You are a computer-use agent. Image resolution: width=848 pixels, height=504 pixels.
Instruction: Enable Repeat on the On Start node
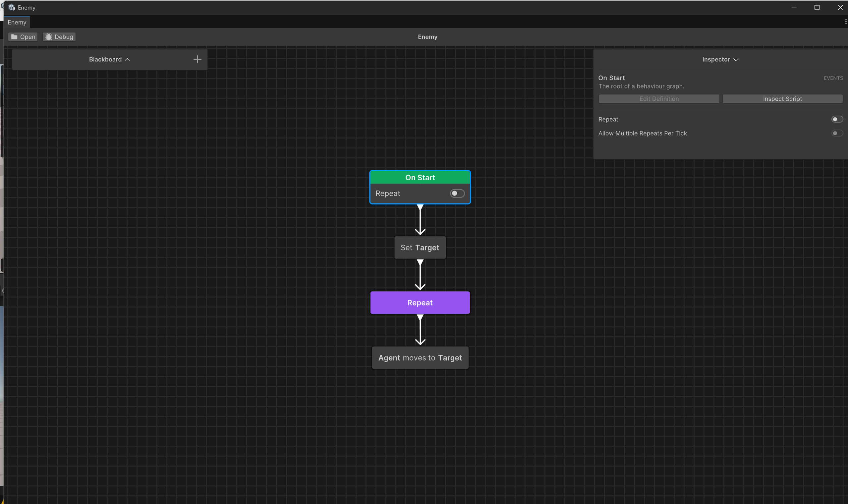[x=456, y=193]
